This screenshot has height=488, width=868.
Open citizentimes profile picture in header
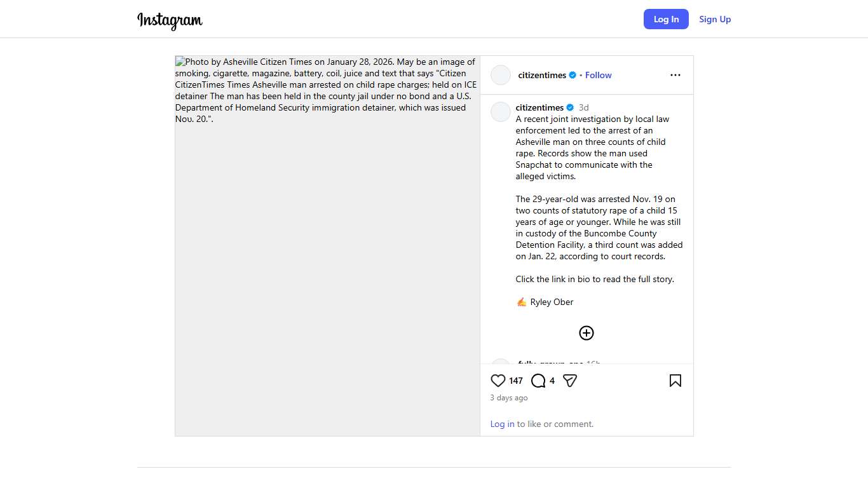click(x=501, y=75)
